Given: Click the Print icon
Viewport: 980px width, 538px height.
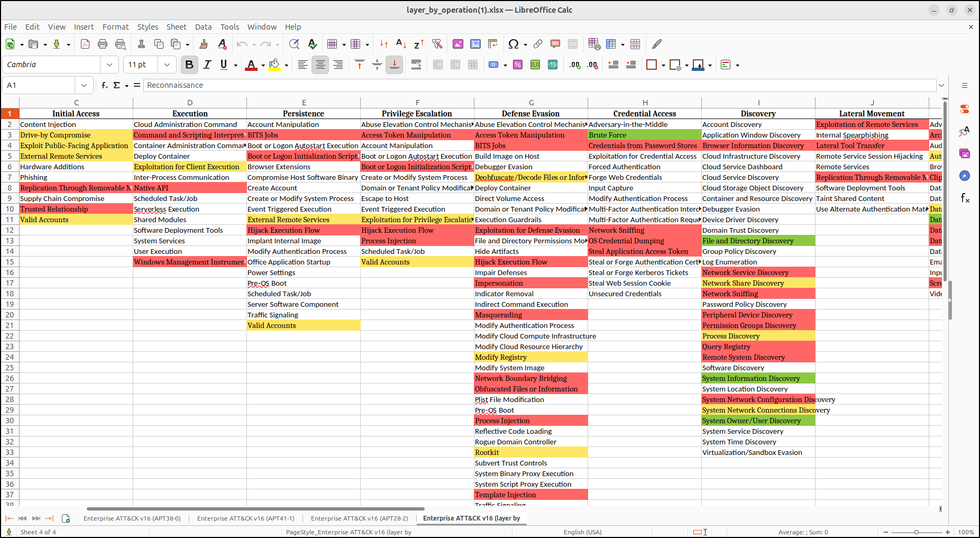Looking at the screenshot, I should click(103, 44).
